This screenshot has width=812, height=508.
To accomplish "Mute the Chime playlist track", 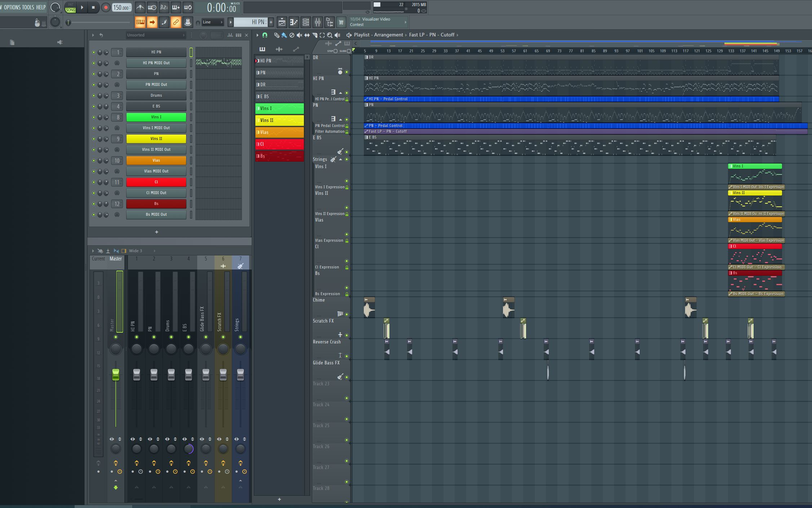I will point(347,314).
